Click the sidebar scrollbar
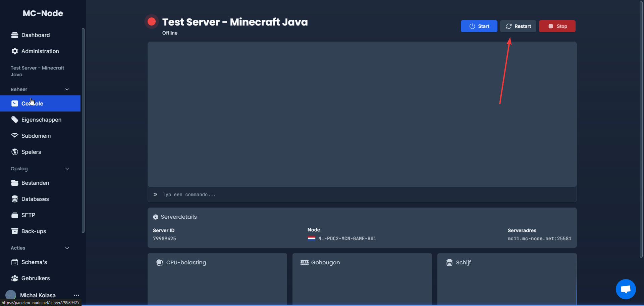Viewport: 644px width, 306px height. [x=83, y=130]
